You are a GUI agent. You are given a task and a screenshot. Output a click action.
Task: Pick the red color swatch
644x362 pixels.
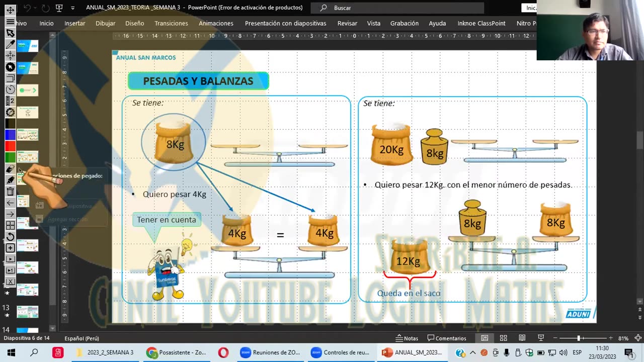pos(10,146)
